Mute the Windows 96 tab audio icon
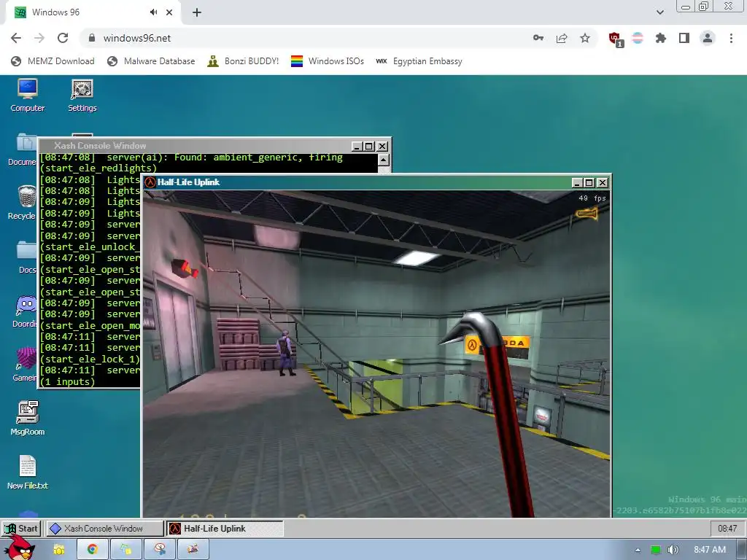The image size is (747, 560). 153,12
